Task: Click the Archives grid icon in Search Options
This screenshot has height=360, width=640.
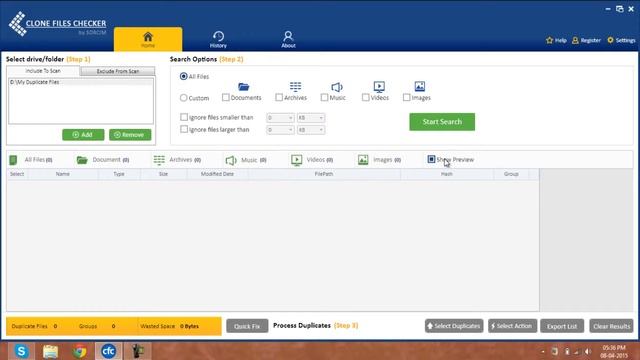Action: [296, 87]
